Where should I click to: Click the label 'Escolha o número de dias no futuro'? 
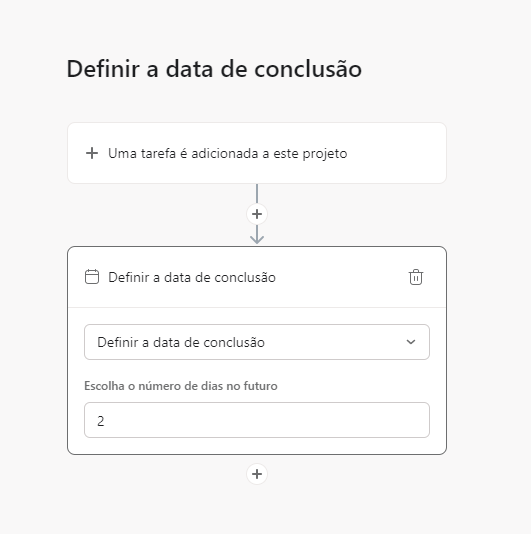tap(181, 386)
